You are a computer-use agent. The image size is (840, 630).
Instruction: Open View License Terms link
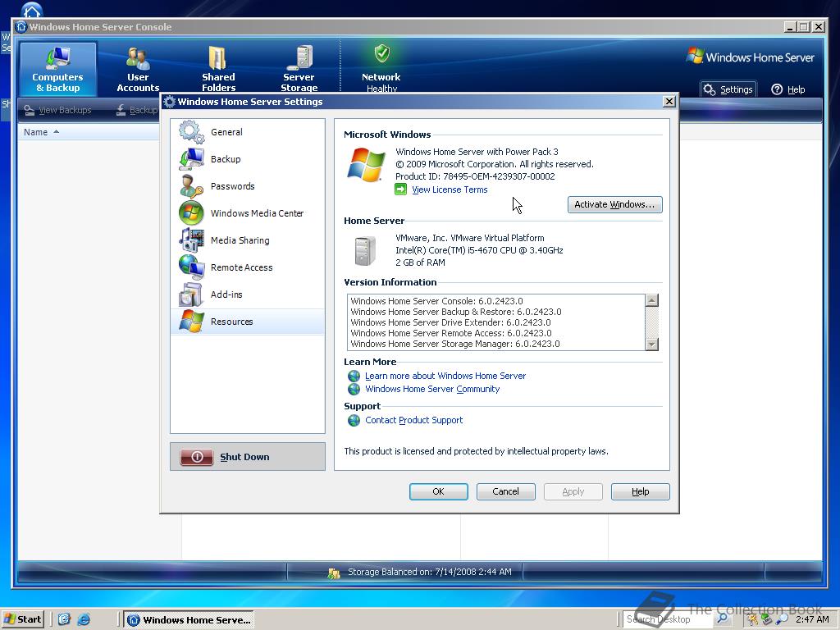pyautogui.click(x=450, y=189)
